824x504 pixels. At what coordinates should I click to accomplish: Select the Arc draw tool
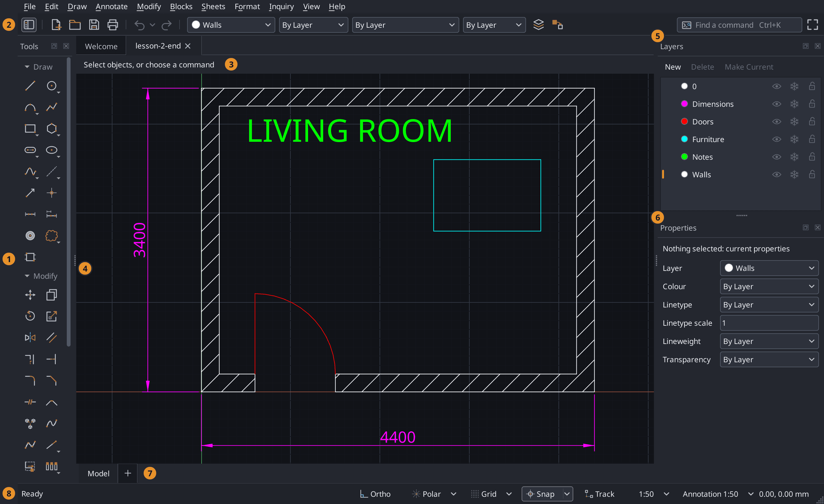pos(30,107)
